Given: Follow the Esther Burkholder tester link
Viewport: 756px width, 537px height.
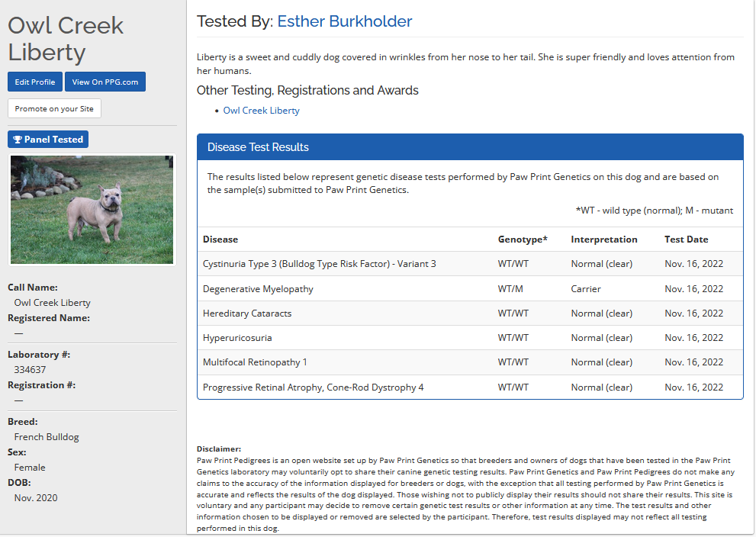Looking at the screenshot, I should point(345,21).
